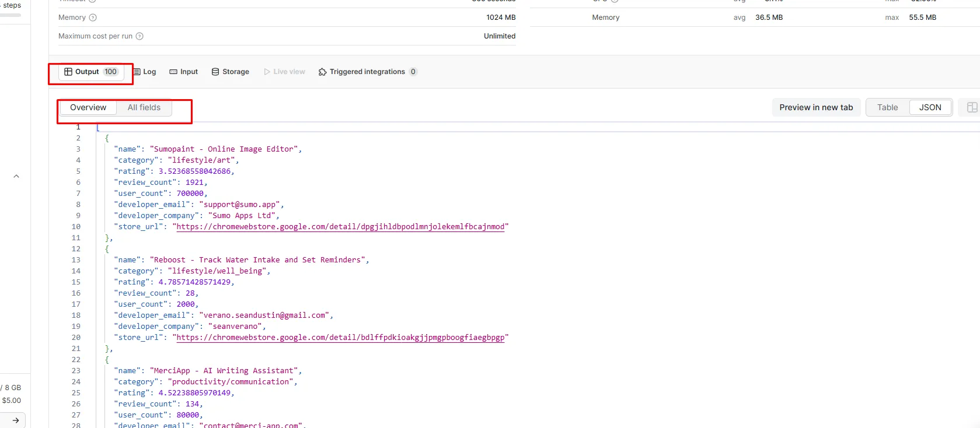
Task: Click the review_count value 1921
Action: [x=194, y=183]
